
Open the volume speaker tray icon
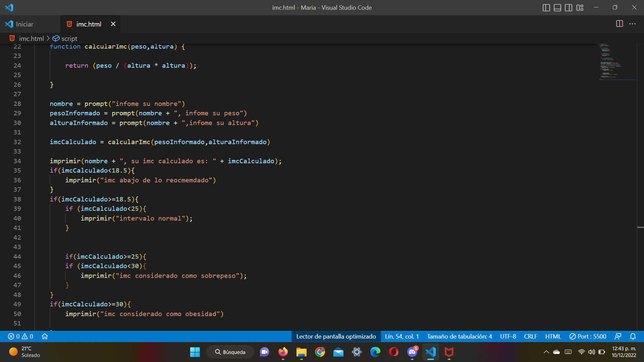click(591, 352)
